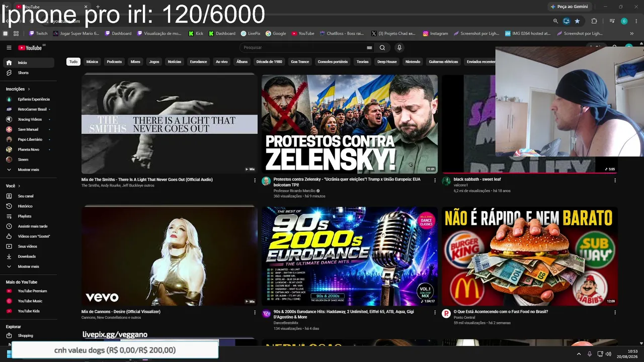Image resolution: width=644 pixels, height=362 pixels.
Task: Select the Eurodance filter chip
Action: (x=198, y=62)
